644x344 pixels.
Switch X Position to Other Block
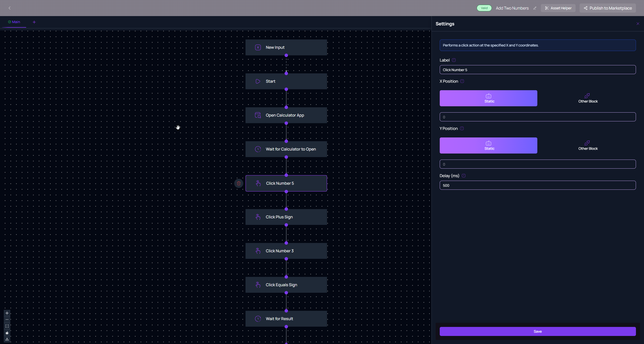pyautogui.click(x=588, y=98)
